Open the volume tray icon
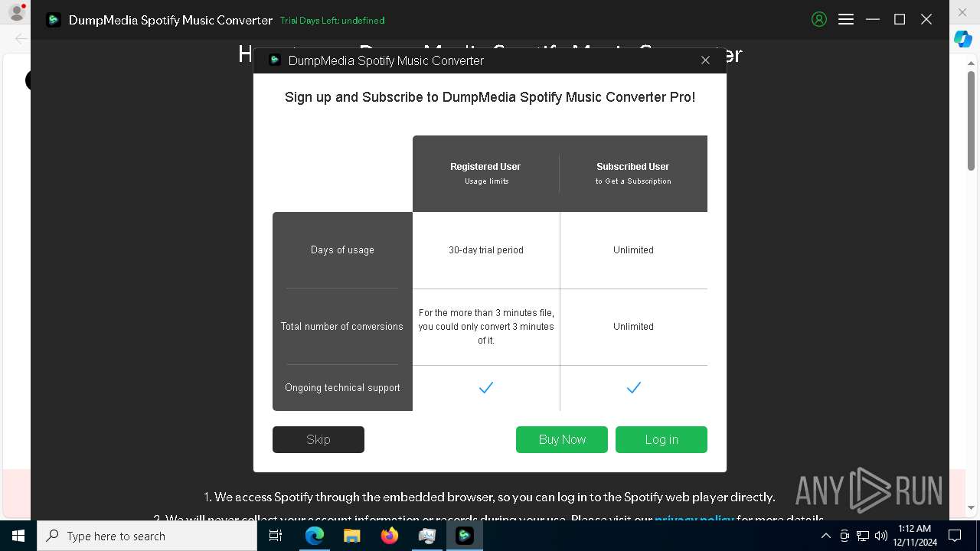The image size is (980, 551). 880,536
